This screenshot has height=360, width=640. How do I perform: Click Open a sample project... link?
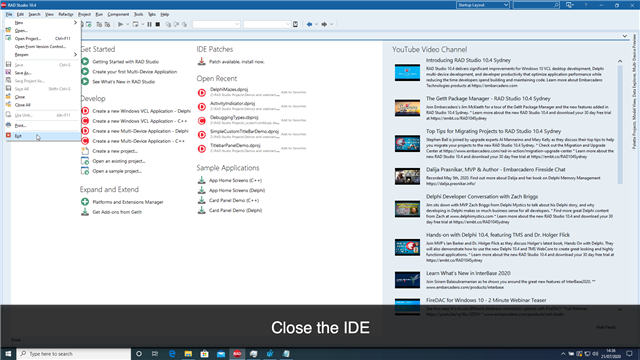tap(117, 171)
